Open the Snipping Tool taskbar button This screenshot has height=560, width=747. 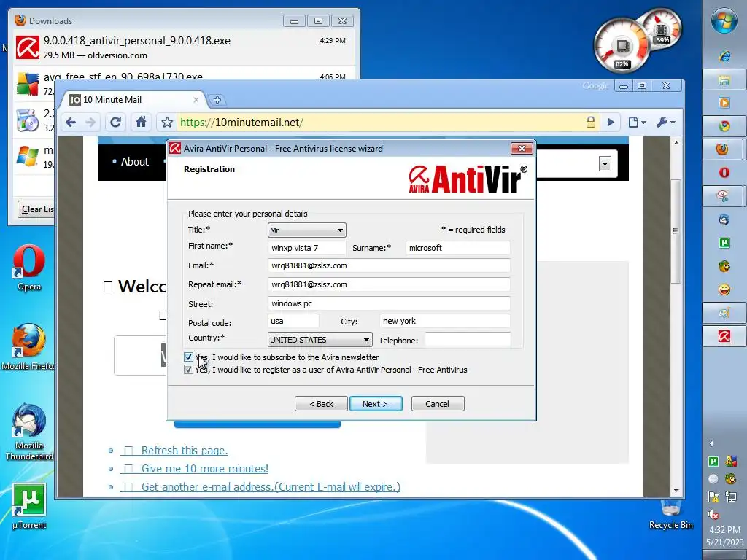pyautogui.click(x=723, y=195)
